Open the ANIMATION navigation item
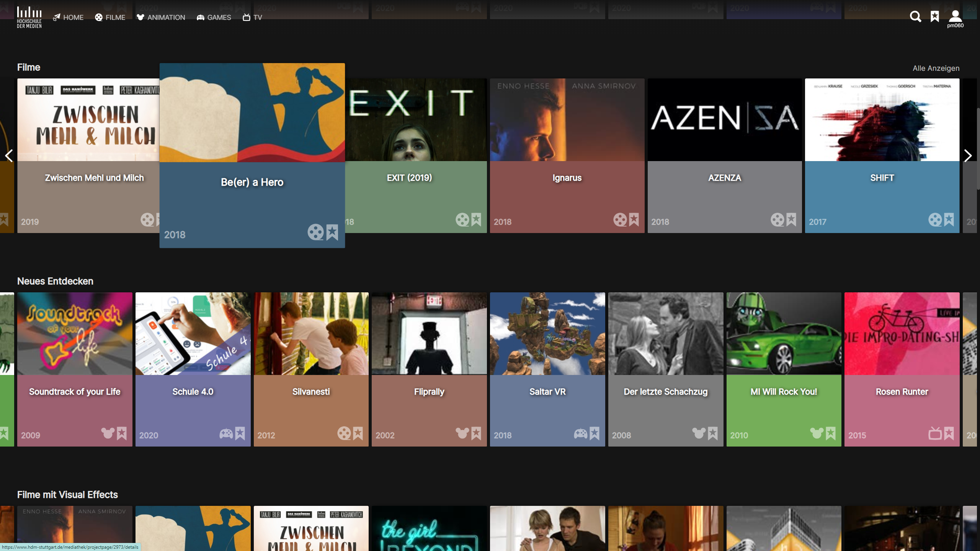Screen dimensions: 980x551 161,17
